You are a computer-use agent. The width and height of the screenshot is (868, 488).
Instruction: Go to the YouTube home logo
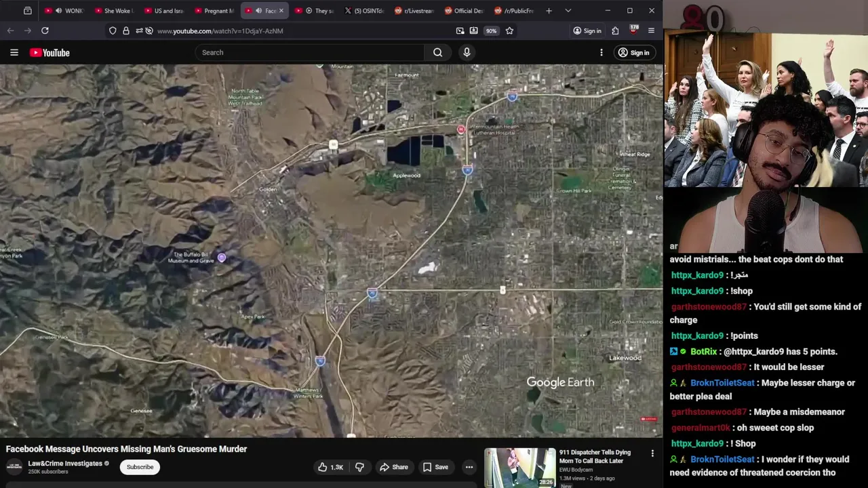click(x=50, y=52)
